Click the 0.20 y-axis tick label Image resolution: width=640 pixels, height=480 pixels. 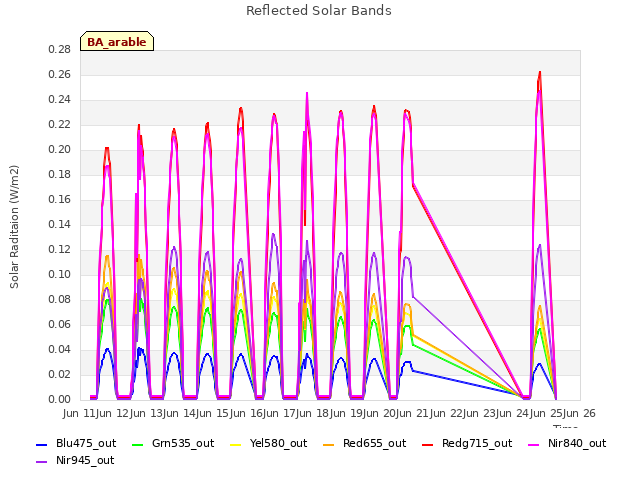[60, 149]
